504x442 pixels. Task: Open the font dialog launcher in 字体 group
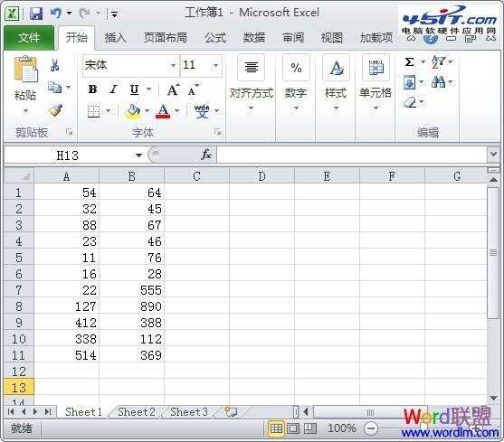click(217, 132)
